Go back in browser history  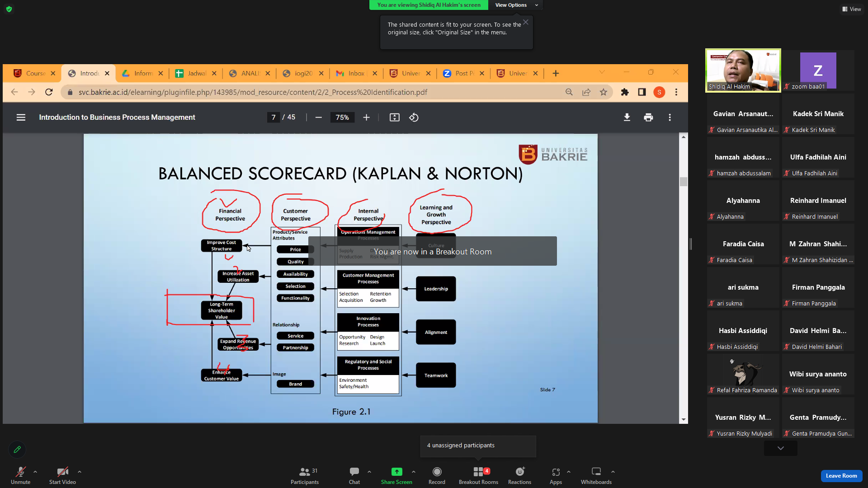pyautogui.click(x=14, y=92)
